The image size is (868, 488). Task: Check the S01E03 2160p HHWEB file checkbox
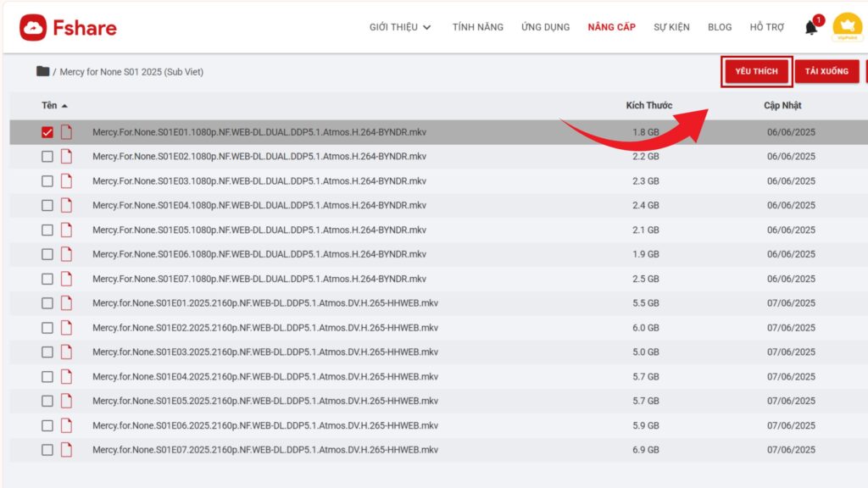tap(47, 352)
